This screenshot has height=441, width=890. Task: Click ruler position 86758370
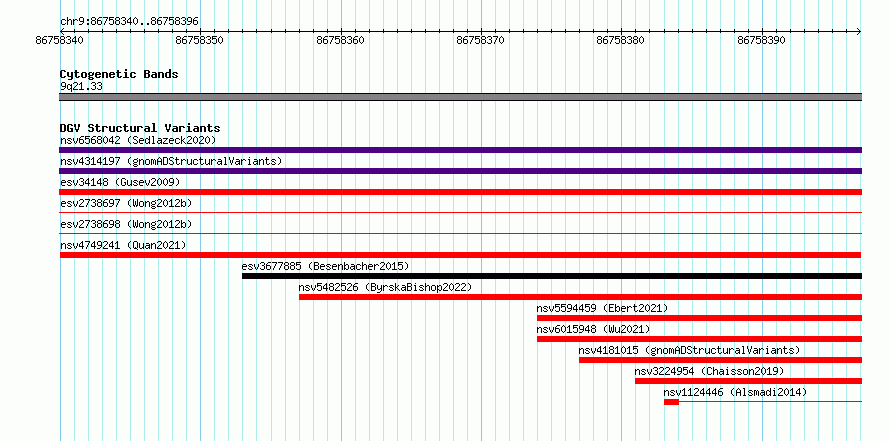tap(481, 40)
